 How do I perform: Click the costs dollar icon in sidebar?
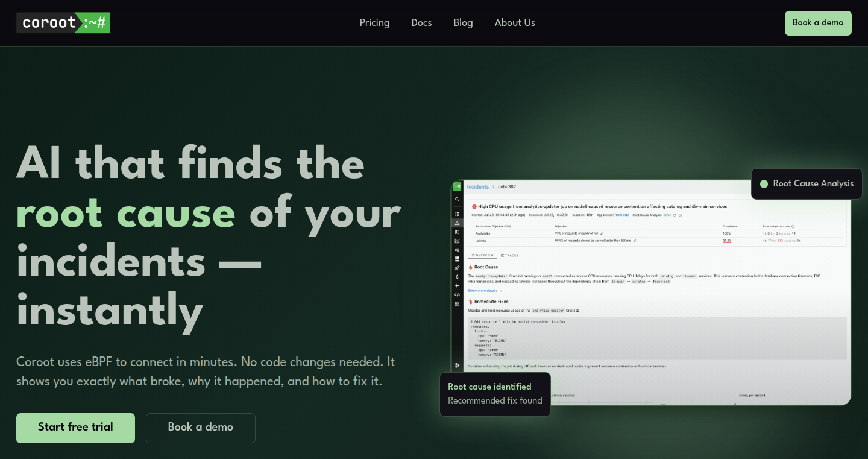(457, 276)
